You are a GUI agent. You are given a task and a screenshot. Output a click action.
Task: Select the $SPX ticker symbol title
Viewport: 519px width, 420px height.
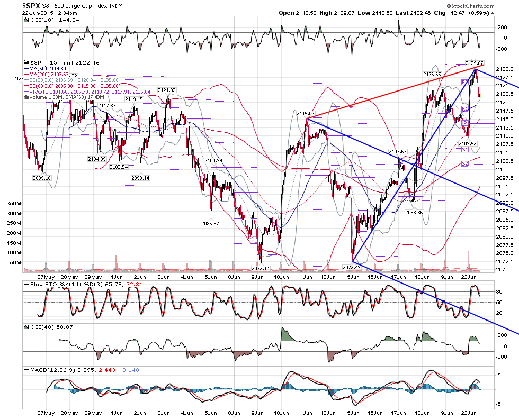click(x=31, y=6)
